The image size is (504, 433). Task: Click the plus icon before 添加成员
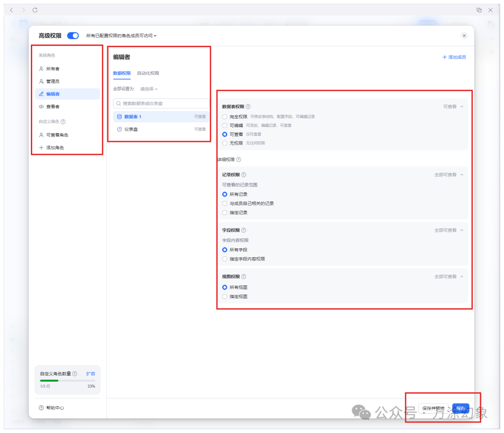445,57
